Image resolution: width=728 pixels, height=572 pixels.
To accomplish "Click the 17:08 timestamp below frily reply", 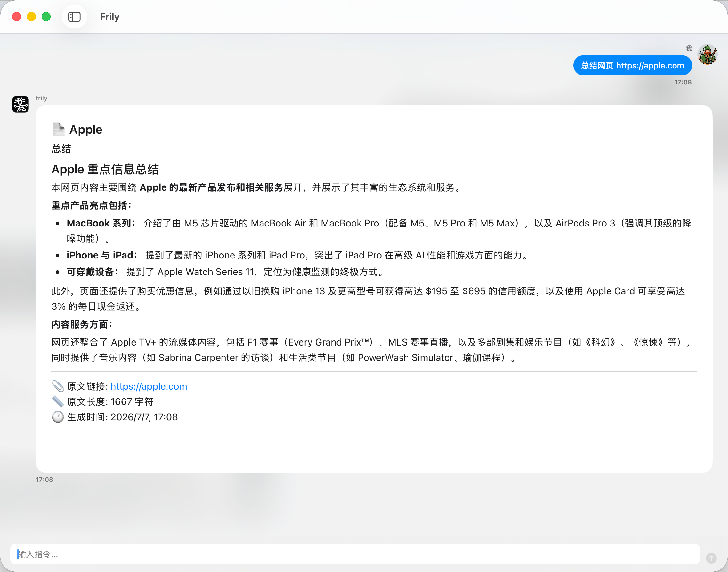I will click(x=44, y=479).
